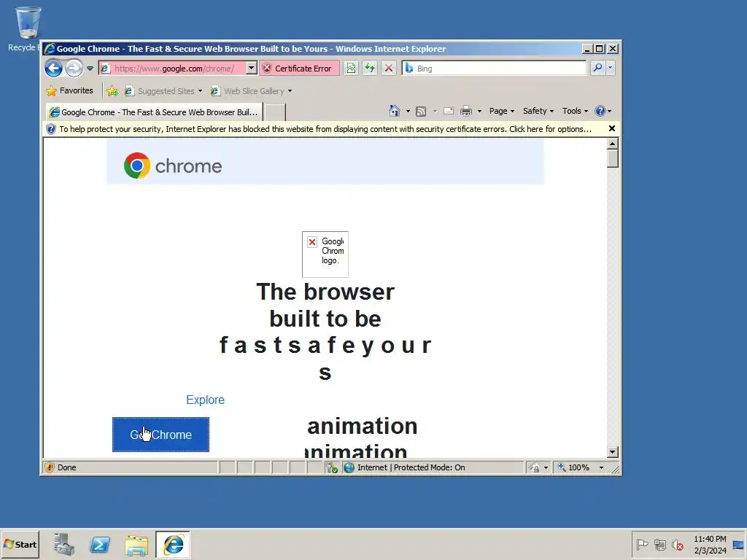
Task: Click the RSS Feeds icon
Action: coord(421,112)
